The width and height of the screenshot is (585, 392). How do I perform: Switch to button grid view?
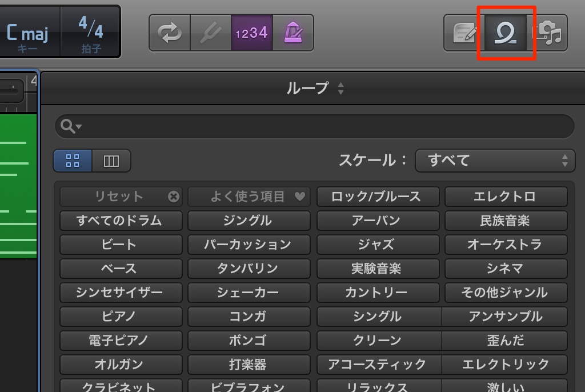[x=73, y=161]
